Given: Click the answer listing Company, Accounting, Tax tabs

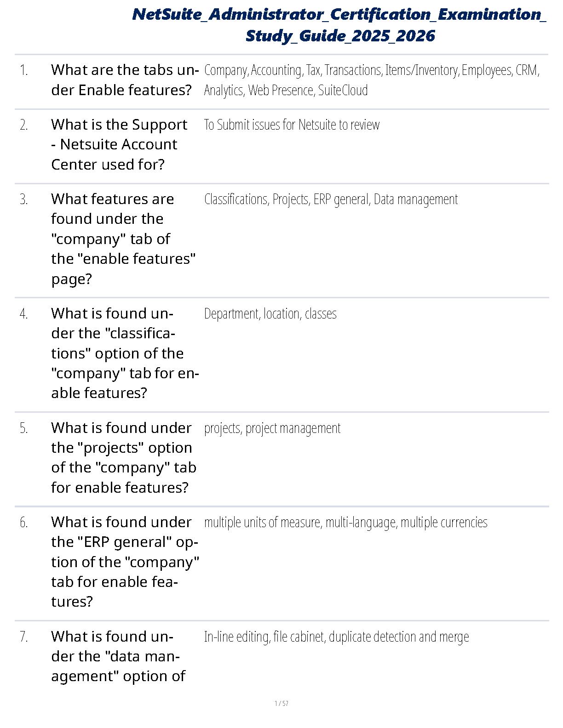Looking at the screenshot, I should pyautogui.click(x=372, y=80).
